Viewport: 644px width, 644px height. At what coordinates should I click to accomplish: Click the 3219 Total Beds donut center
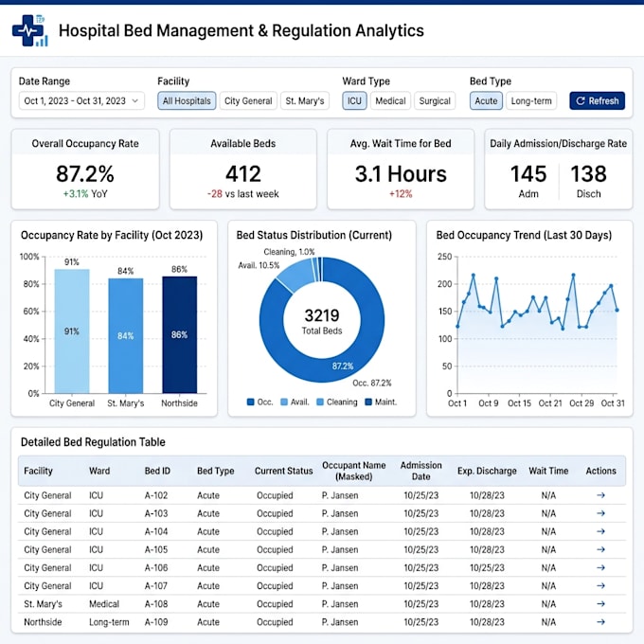coord(322,321)
